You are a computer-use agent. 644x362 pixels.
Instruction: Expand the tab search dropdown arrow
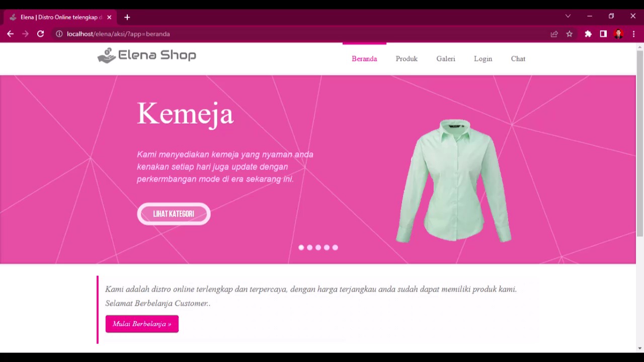(x=568, y=16)
